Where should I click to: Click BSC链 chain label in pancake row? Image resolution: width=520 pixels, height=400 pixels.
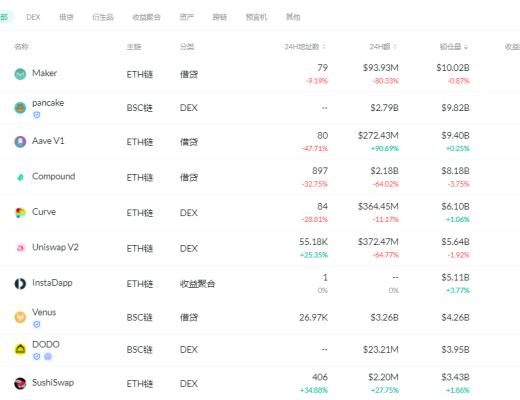point(139,108)
